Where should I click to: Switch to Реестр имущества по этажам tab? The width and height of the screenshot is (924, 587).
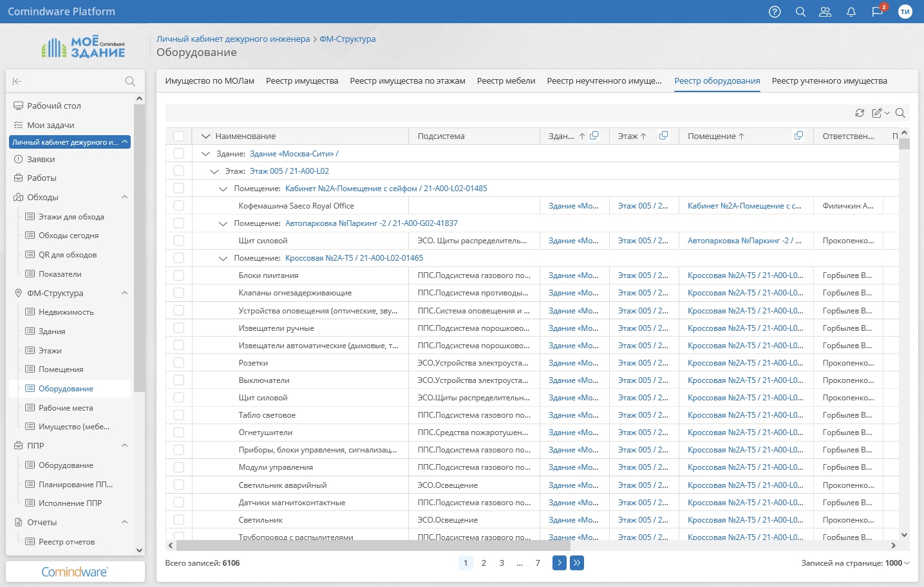(x=408, y=81)
